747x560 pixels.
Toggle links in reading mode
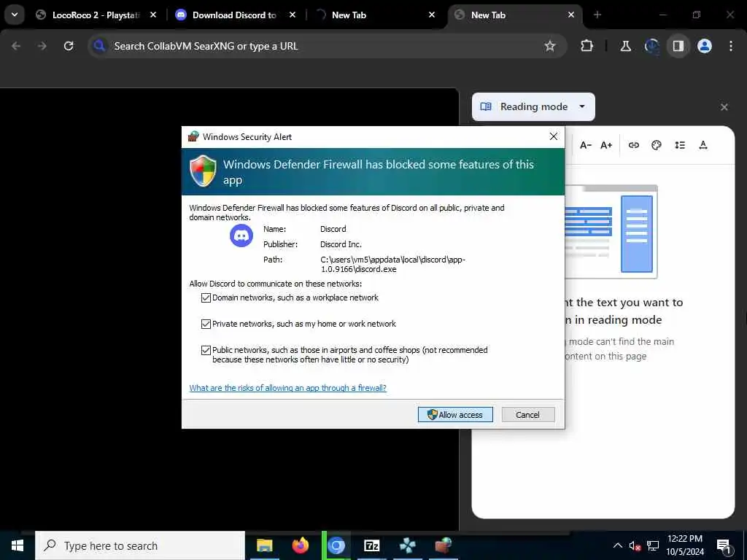[634, 145]
